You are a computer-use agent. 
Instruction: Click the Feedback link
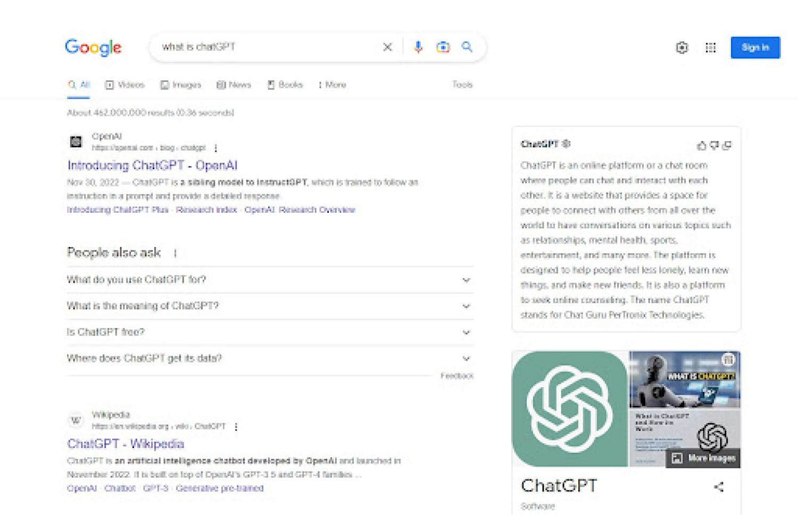coord(457,376)
